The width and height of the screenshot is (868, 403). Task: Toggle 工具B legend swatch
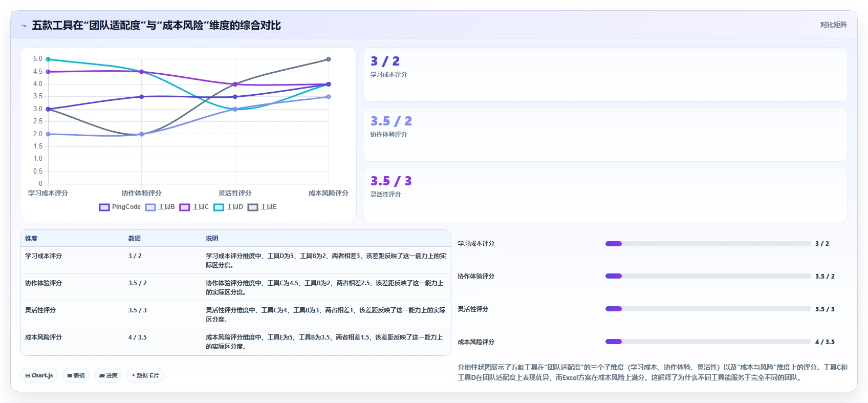pos(150,207)
